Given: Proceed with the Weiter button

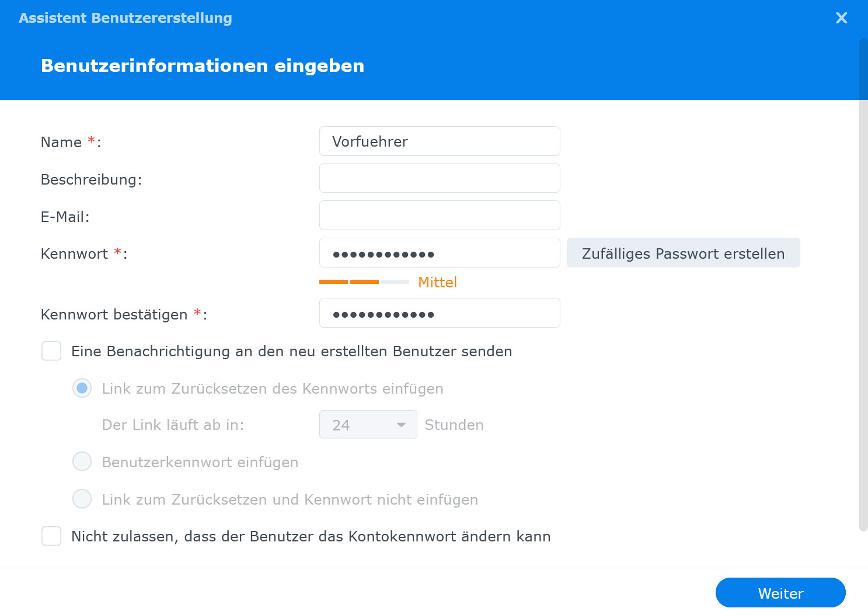Looking at the screenshot, I should tap(780, 593).
